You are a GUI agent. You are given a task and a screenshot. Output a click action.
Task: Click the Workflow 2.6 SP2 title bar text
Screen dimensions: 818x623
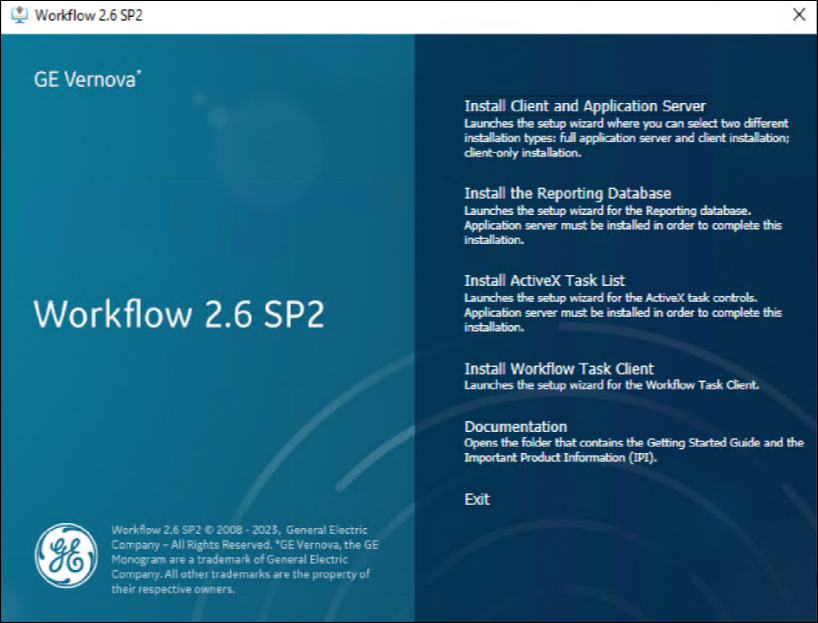pyautogui.click(x=89, y=15)
